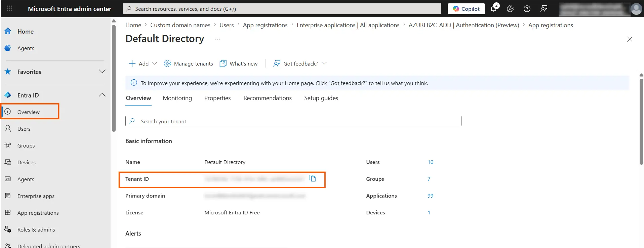The height and width of the screenshot is (248, 644).
Task: Open Roles & admins in the sidebar
Action: click(36, 230)
